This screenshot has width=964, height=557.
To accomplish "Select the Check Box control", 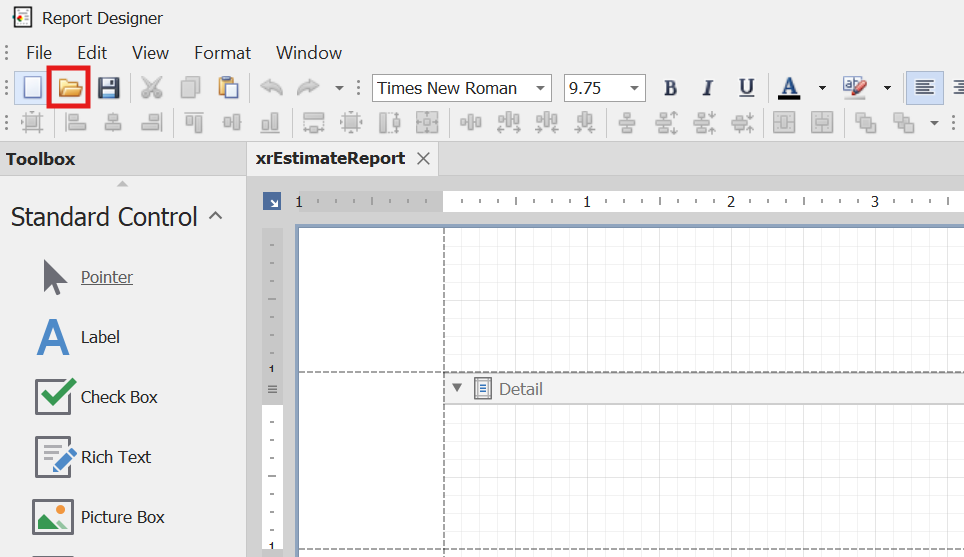I will [97, 397].
